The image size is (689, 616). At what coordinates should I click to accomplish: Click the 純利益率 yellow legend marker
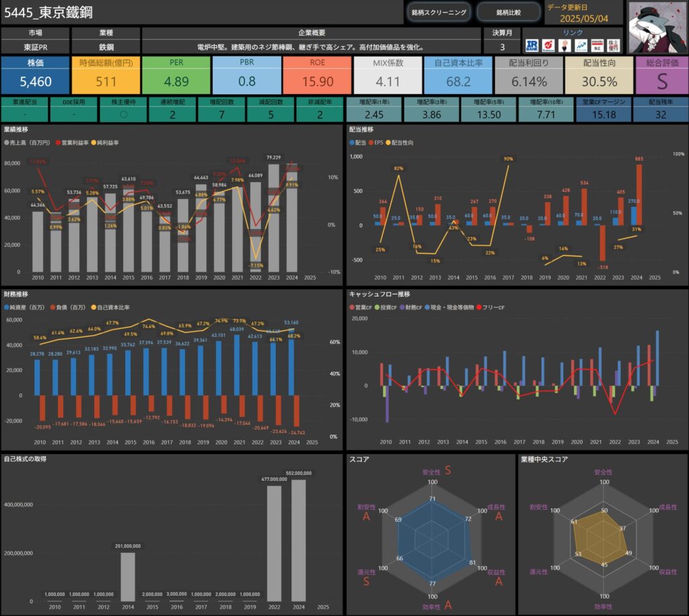[94, 143]
